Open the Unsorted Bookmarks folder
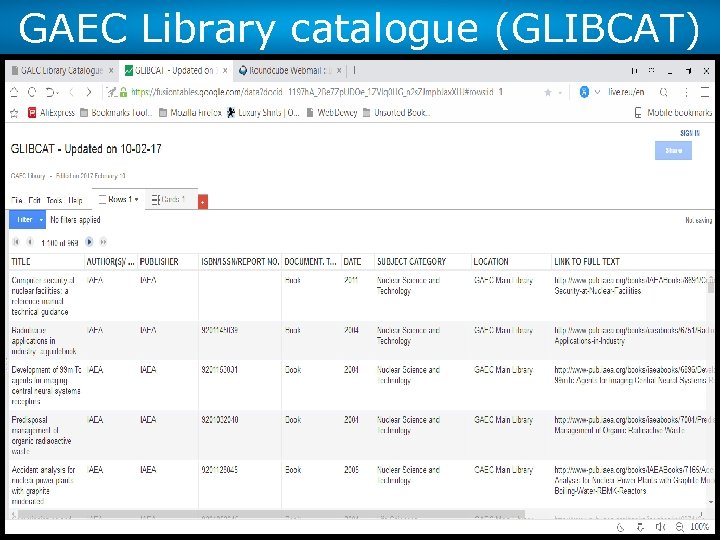Screen dimensions: 720x540 click(x=396, y=112)
